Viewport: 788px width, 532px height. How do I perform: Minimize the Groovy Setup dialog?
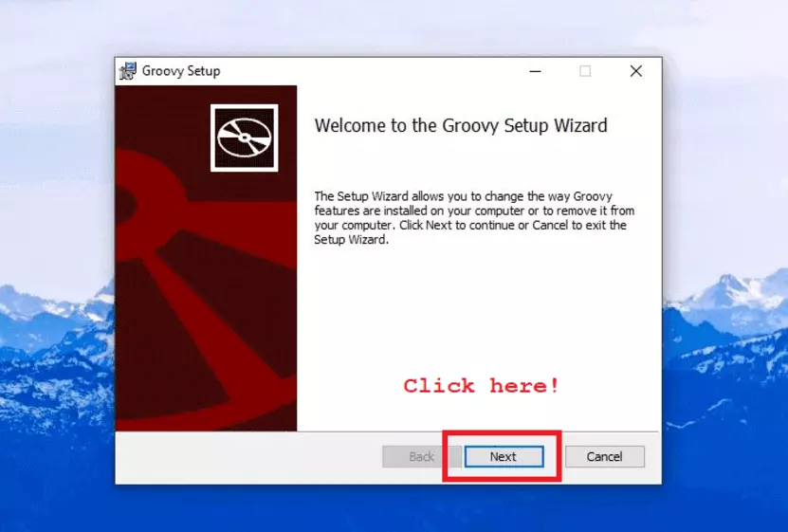click(x=533, y=71)
